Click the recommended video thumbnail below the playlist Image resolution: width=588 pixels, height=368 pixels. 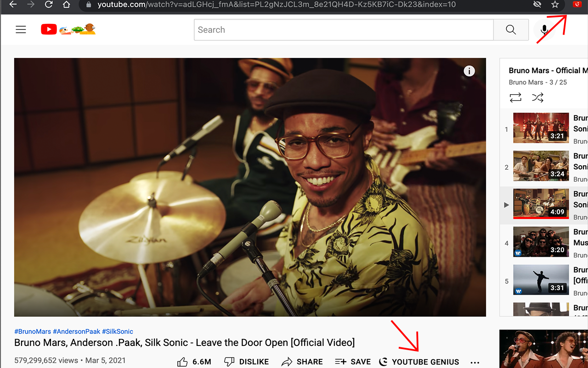click(x=543, y=349)
